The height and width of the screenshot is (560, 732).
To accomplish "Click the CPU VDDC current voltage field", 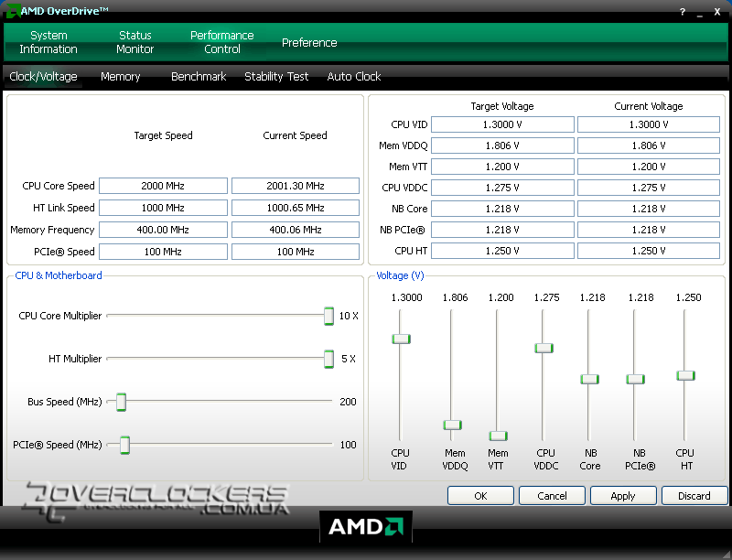I will coord(649,188).
